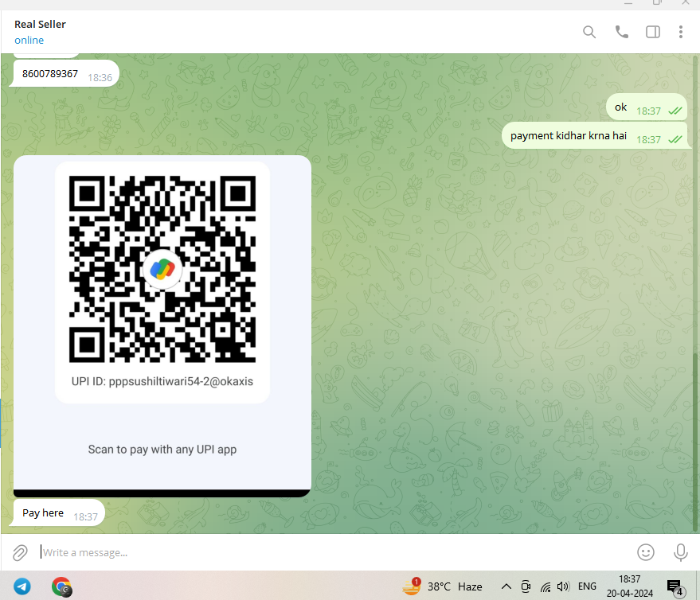Attach a file with the paperclip icon
The width and height of the screenshot is (700, 600).
coord(20,552)
